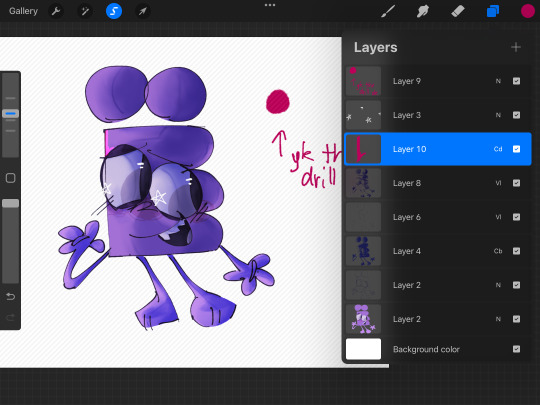Open blend mode Cd for Layer 10
540x405 pixels.
pyautogui.click(x=498, y=149)
